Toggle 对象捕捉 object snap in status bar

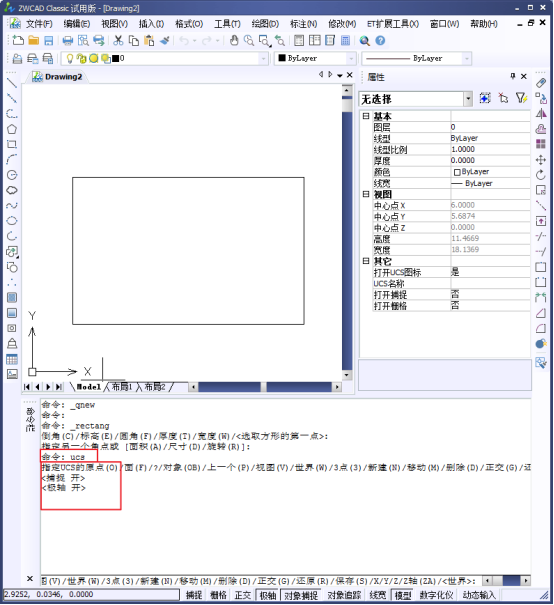point(301,595)
